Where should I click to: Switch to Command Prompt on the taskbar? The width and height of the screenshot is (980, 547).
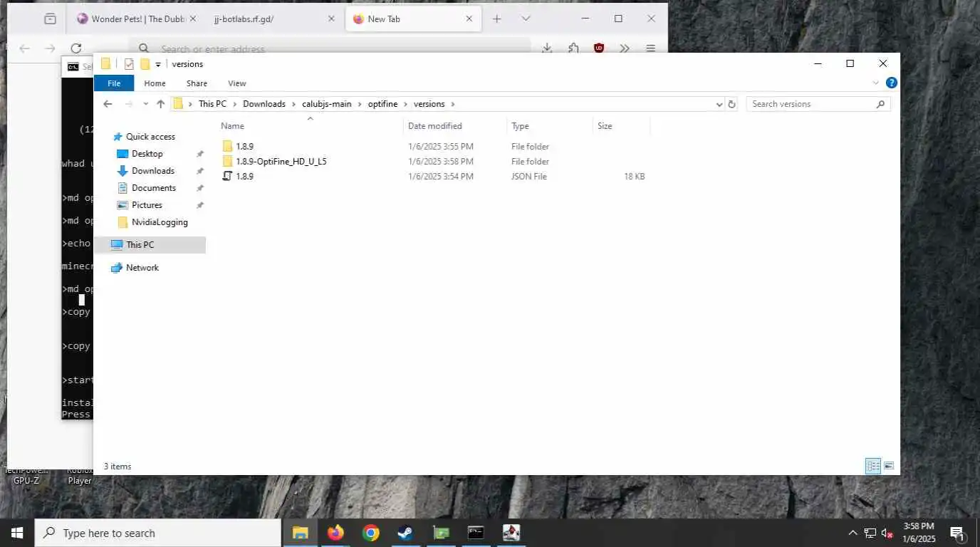[476, 533]
